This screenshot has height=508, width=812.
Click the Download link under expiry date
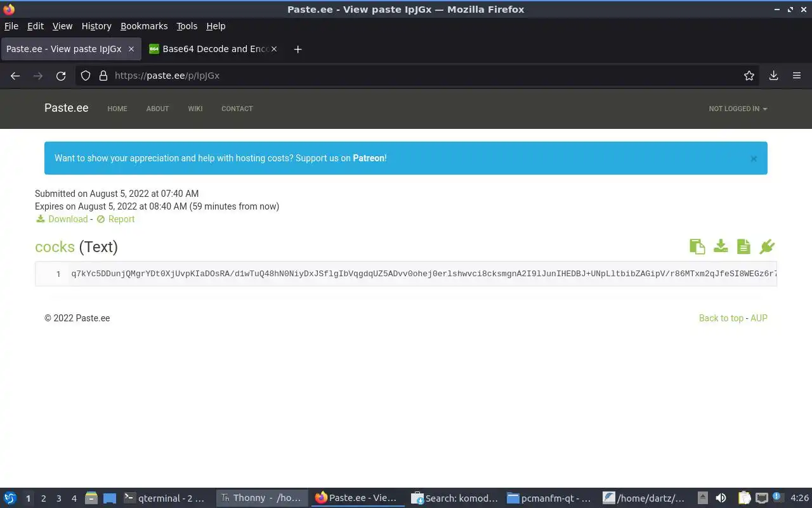coord(68,219)
